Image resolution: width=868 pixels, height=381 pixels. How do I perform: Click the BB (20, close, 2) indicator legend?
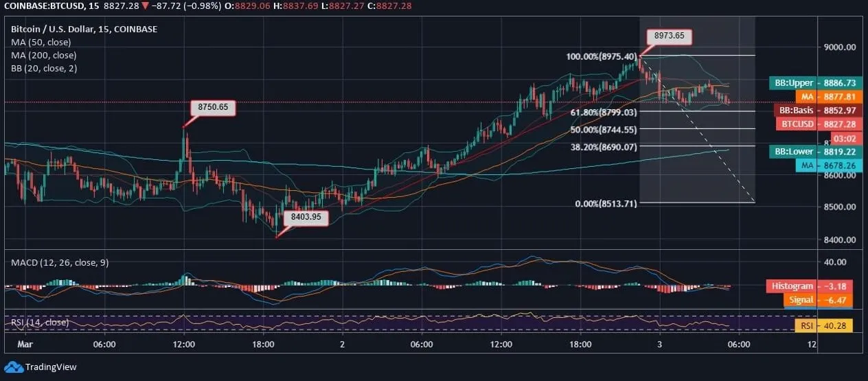pyautogui.click(x=44, y=68)
